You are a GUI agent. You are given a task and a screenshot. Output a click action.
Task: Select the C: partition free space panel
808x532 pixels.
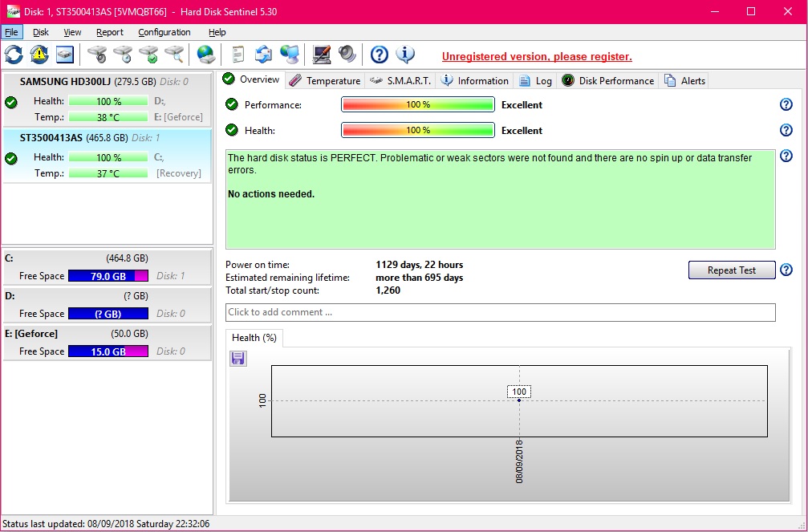pos(108,267)
